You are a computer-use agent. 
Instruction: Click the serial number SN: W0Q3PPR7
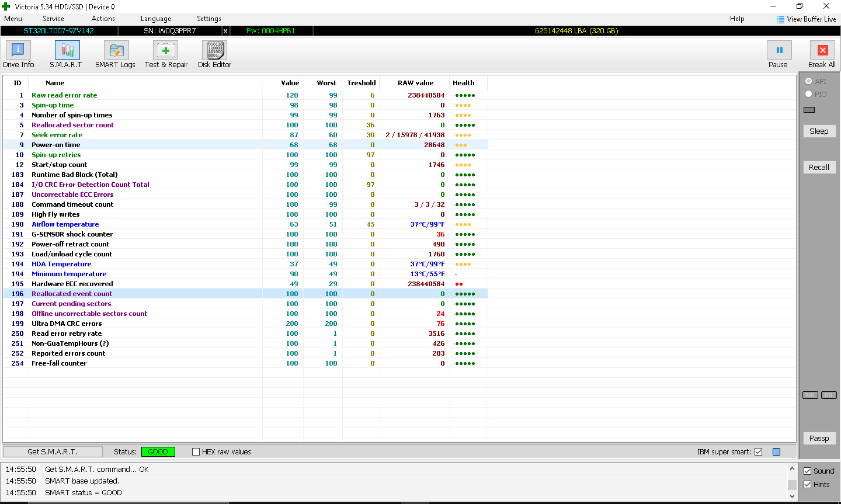coord(170,31)
